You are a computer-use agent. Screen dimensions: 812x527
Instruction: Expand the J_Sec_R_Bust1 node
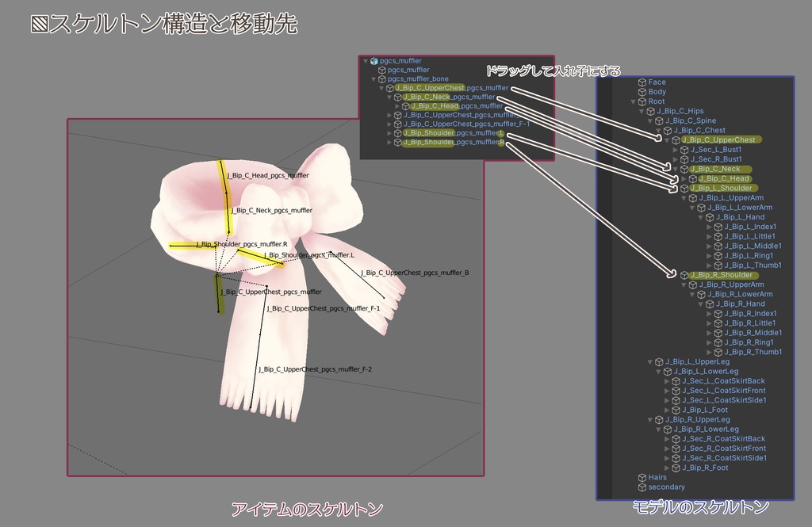pos(676,159)
